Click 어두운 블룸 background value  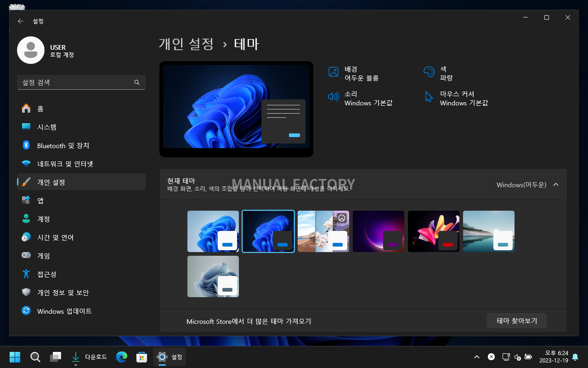(x=362, y=78)
